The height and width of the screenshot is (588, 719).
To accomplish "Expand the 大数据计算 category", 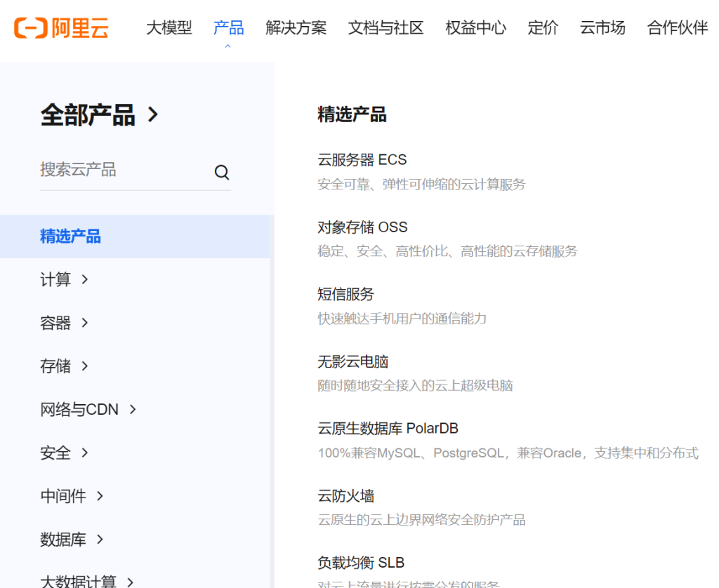I will [x=86, y=581].
